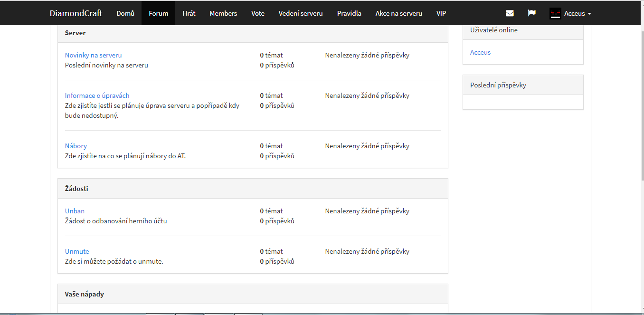
Task: Click the flag alerts icon
Action: click(531, 13)
